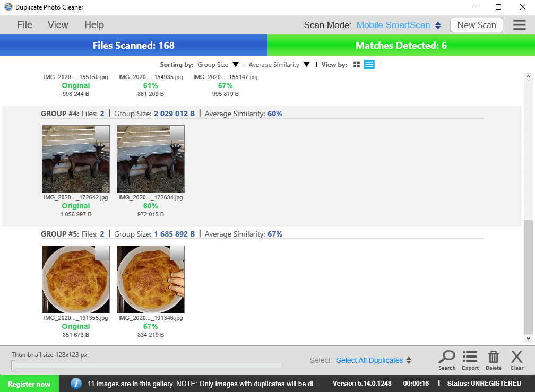Open the Scan Mode Mobile SmartScan dropdown
The image size is (535, 392).
[x=399, y=25]
